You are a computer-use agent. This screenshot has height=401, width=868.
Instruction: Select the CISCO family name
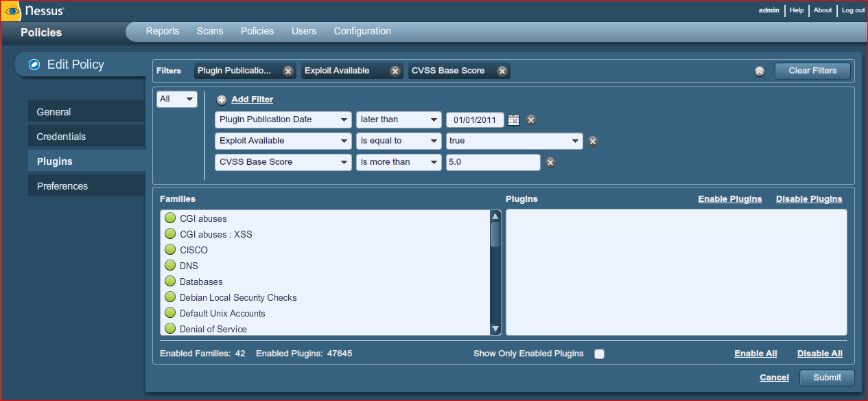193,251
